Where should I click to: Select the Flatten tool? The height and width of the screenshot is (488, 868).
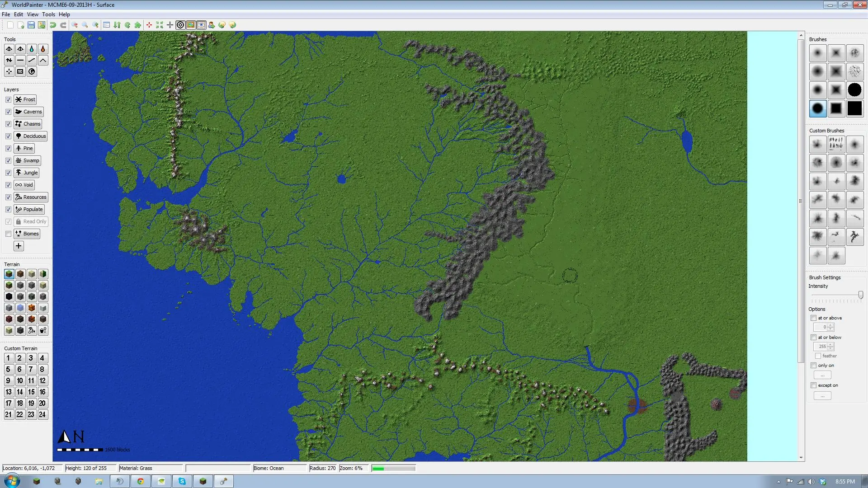click(20, 60)
